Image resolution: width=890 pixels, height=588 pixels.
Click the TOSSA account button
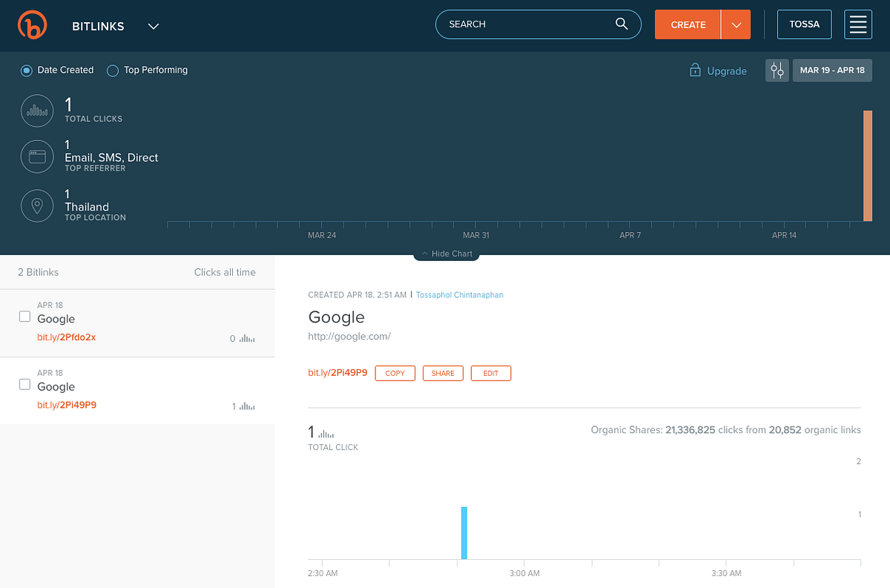click(804, 24)
